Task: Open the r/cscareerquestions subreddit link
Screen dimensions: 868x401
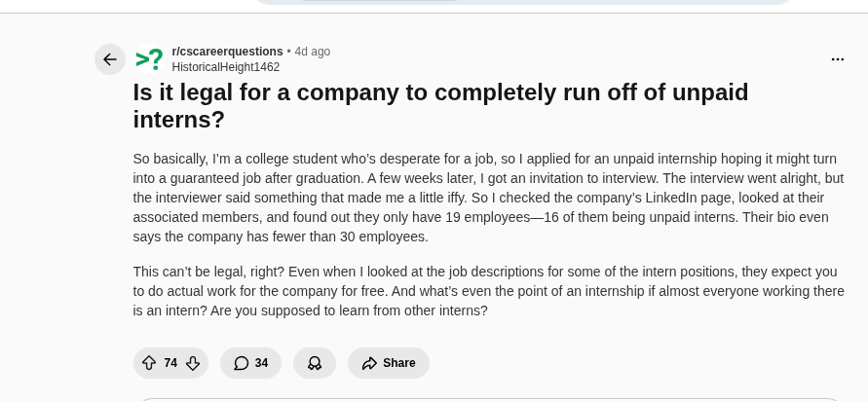Action: (227, 52)
